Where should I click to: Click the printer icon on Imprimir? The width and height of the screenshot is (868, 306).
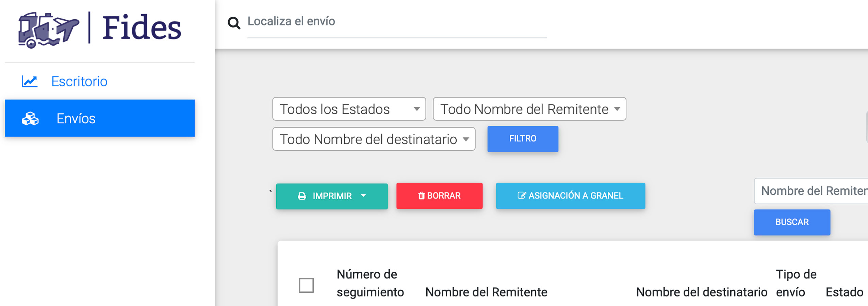[x=302, y=196]
